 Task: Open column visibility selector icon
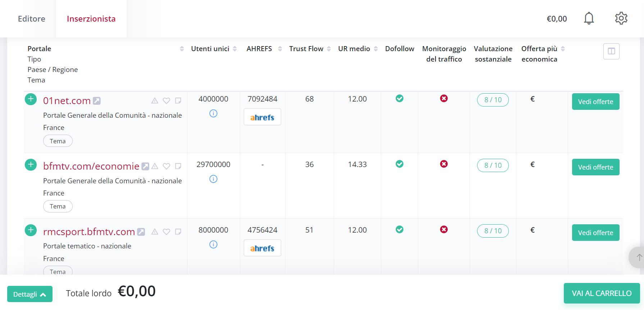click(x=611, y=51)
